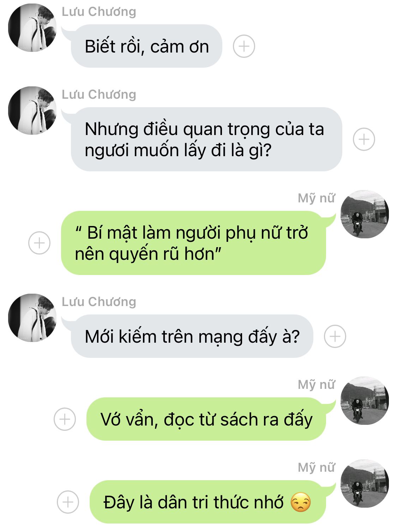Select the green "Bí mật làm người phụ nữ" bubble
The height and width of the screenshot is (532, 397).
coord(193,243)
